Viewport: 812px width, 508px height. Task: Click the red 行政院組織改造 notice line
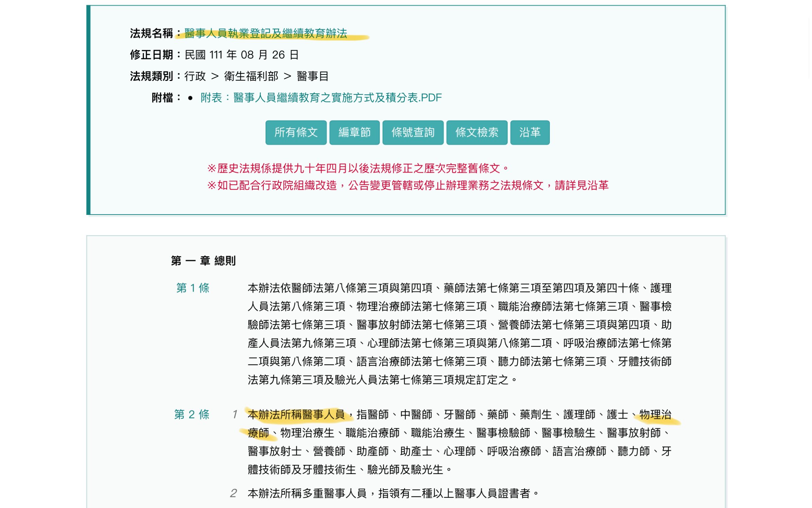(x=407, y=185)
